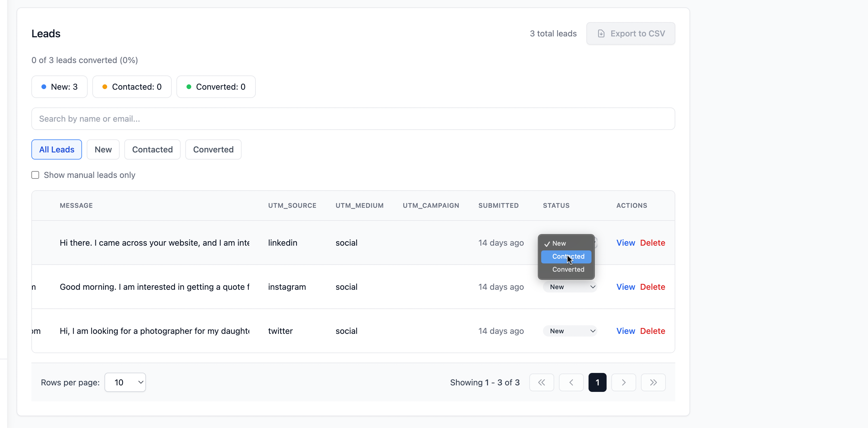
Task: Open status dropdown for the twitter lead
Action: tap(570, 331)
